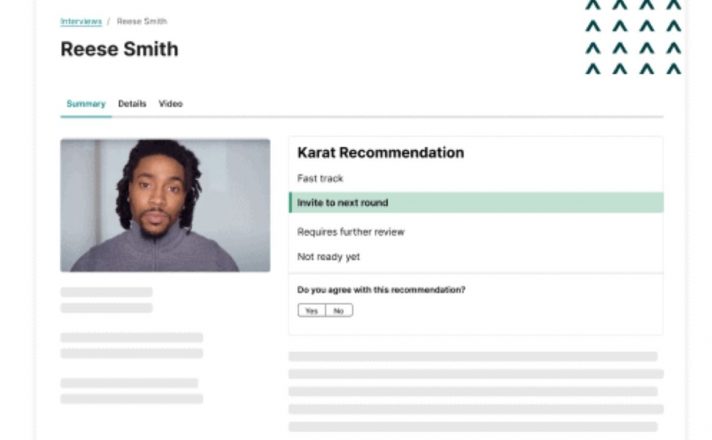
Task: Click the placeholder paragraph below the recommendation card
Action: click(x=476, y=391)
